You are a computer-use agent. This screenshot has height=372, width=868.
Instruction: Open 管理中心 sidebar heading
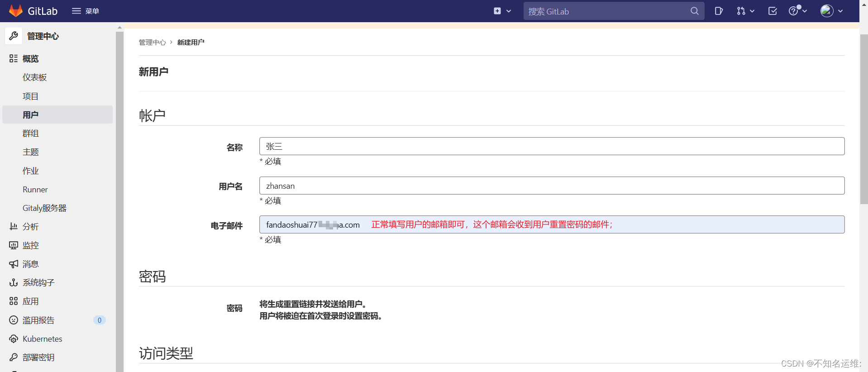43,36
